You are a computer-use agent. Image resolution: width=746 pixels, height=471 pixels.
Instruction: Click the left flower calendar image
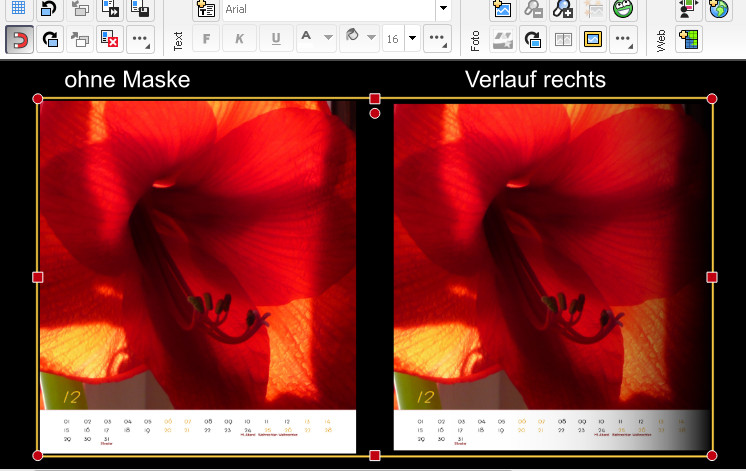[197, 276]
